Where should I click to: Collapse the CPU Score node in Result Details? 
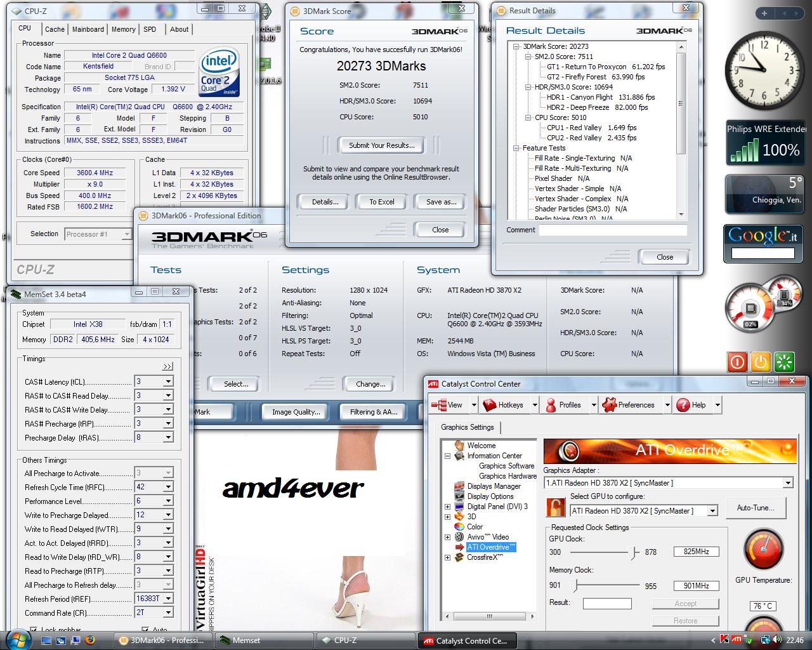(x=528, y=117)
